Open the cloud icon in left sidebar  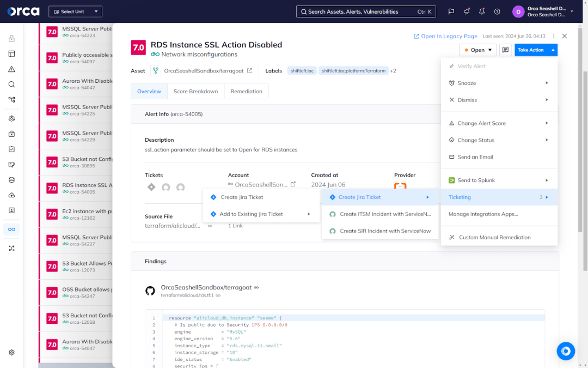coord(11,195)
